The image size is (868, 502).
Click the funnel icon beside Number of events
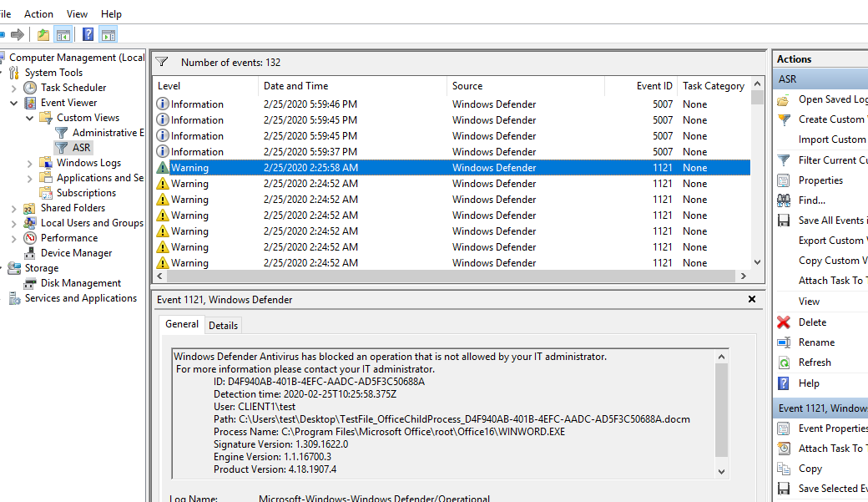coord(162,62)
